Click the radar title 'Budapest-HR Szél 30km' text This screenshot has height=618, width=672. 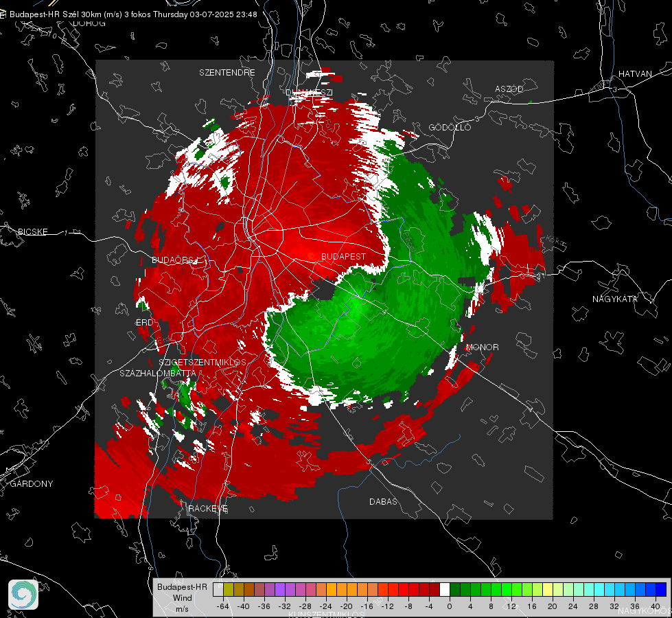pyautogui.click(x=56, y=14)
